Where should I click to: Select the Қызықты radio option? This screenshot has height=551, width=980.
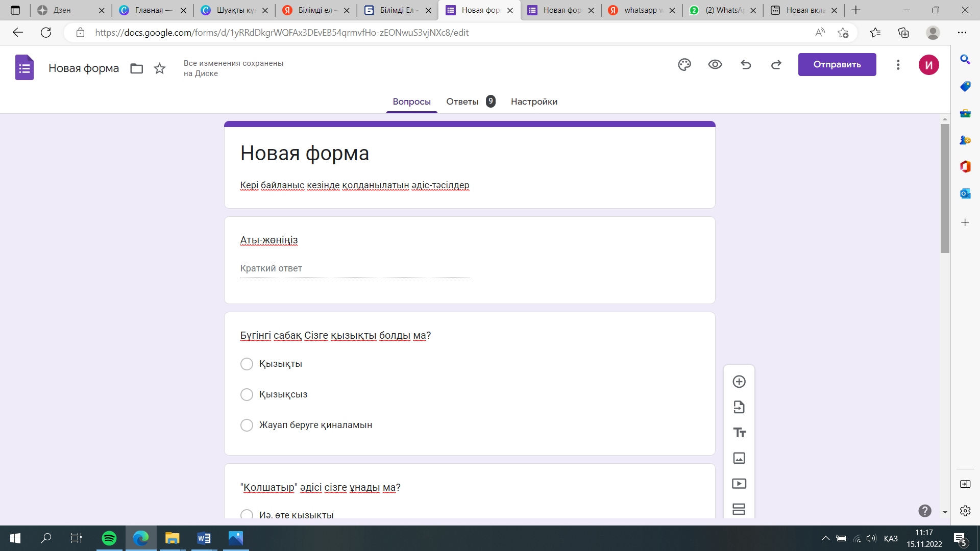tap(247, 364)
